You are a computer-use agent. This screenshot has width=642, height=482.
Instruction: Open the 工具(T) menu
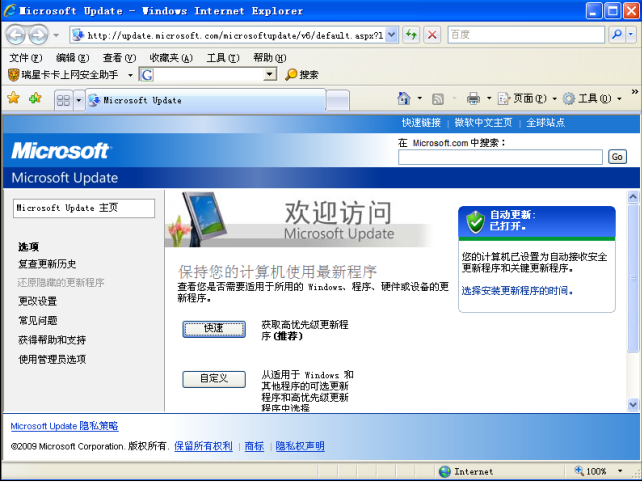(223, 58)
